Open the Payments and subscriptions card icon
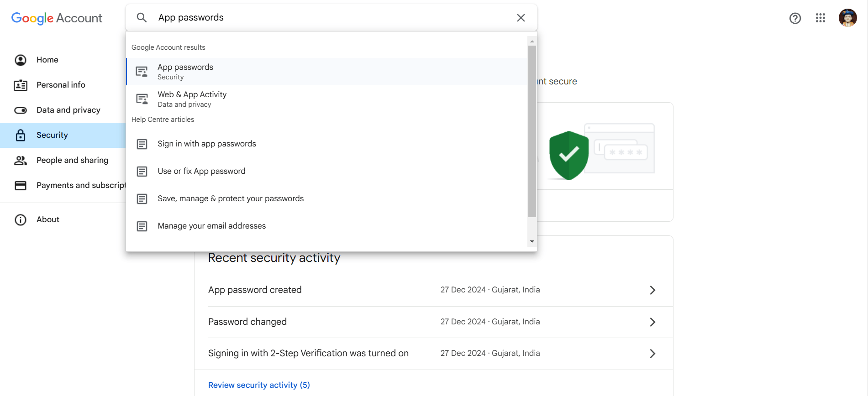 (x=21, y=185)
